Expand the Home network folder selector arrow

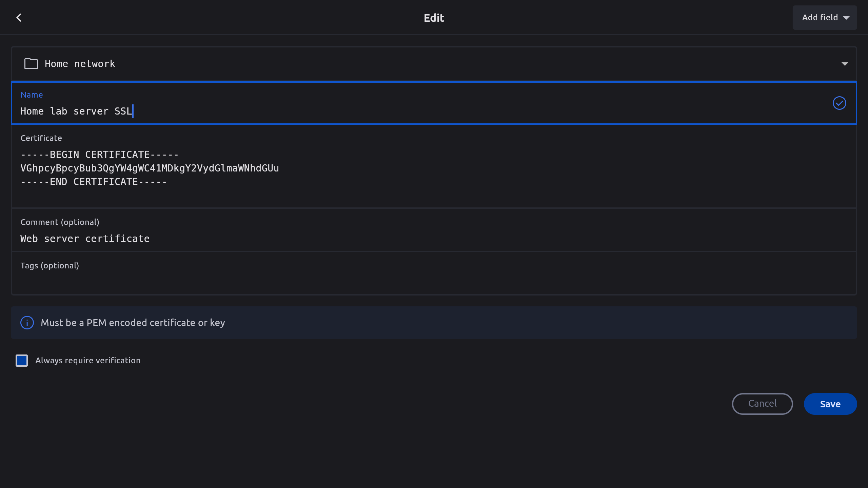coord(845,64)
